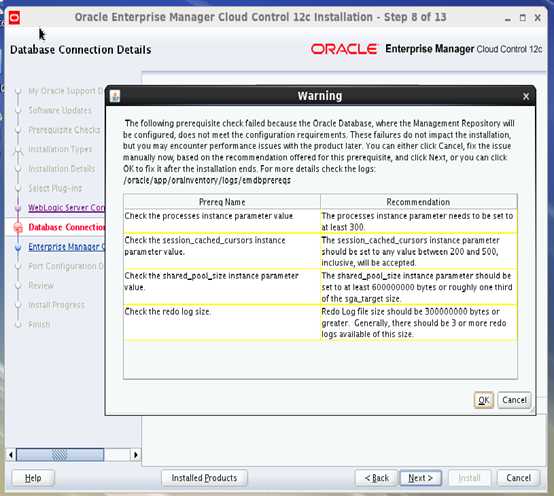Click the Help button
Image resolution: width=554 pixels, height=496 pixels.
click(x=33, y=478)
